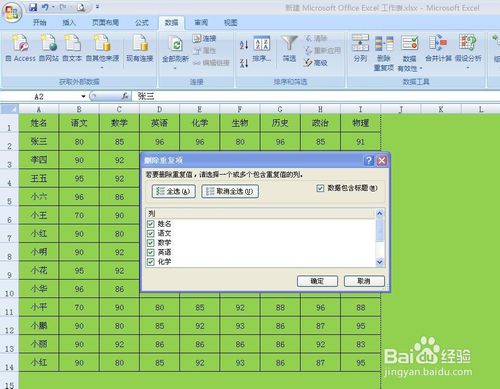This screenshot has height=389, width=500.
Task: Toggle the 数据包含标题 checkbox
Action: 320,188
